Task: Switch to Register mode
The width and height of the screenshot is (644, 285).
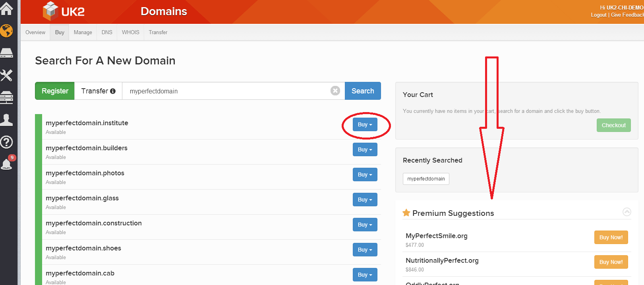Action: pos(55,91)
